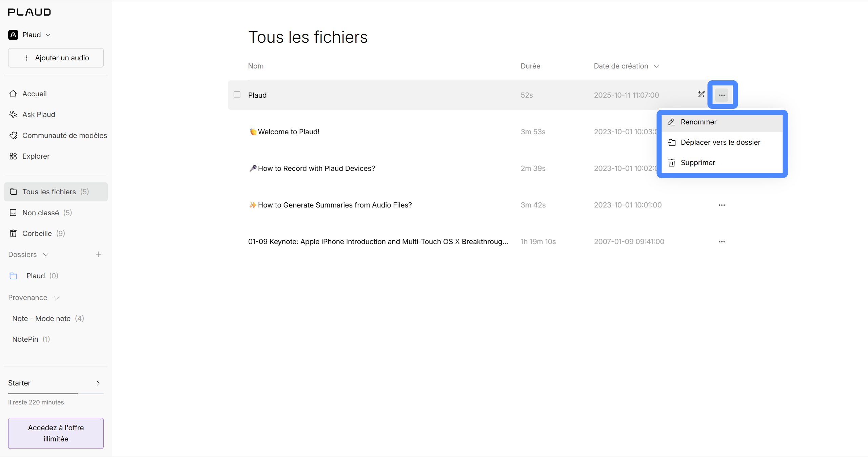Expand the Plaud workspace chevron
The height and width of the screenshot is (457, 868).
48,35
